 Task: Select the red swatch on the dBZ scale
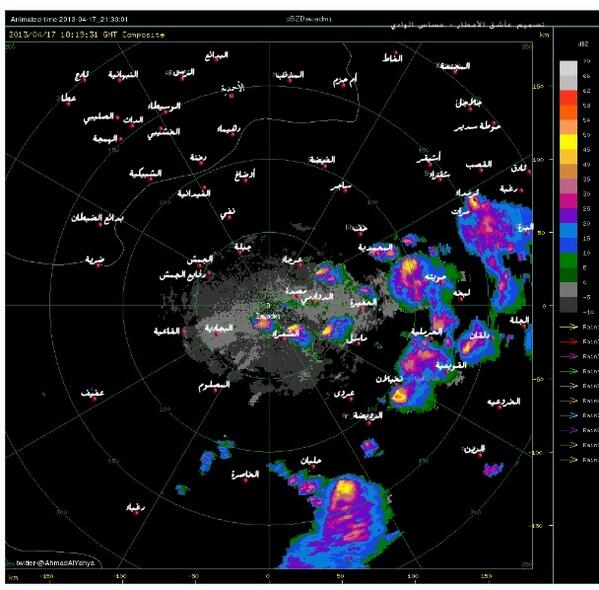pos(568,97)
